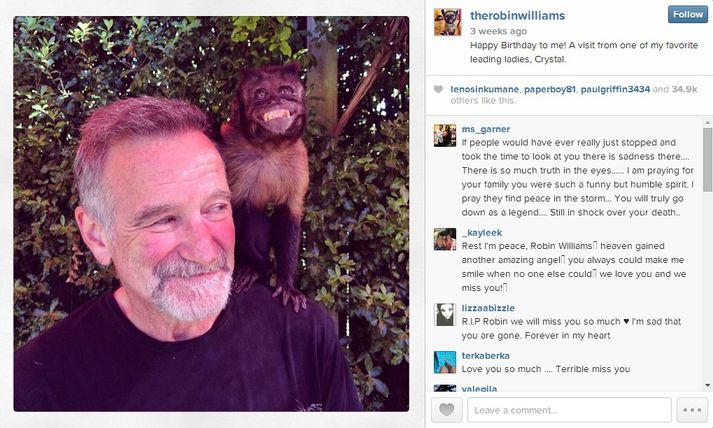Click the small heart icon beside likers list
Viewport: 713px width, 428px height.
(438, 90)
